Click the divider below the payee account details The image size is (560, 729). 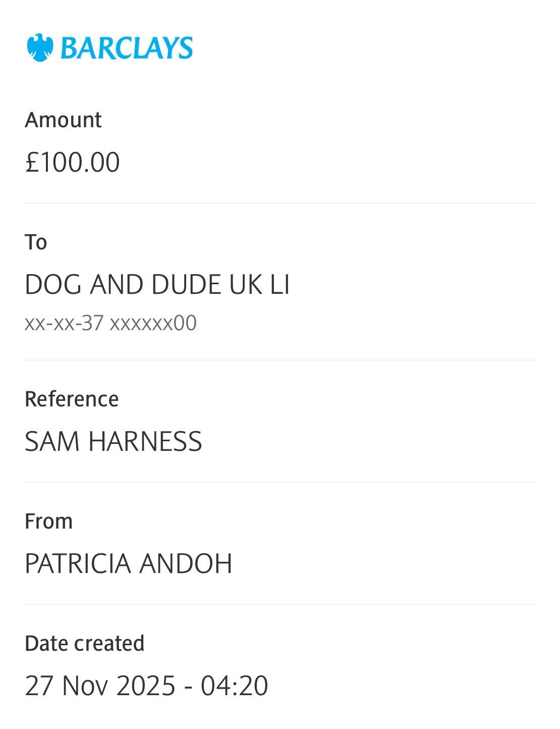click(x=280, y=360)
